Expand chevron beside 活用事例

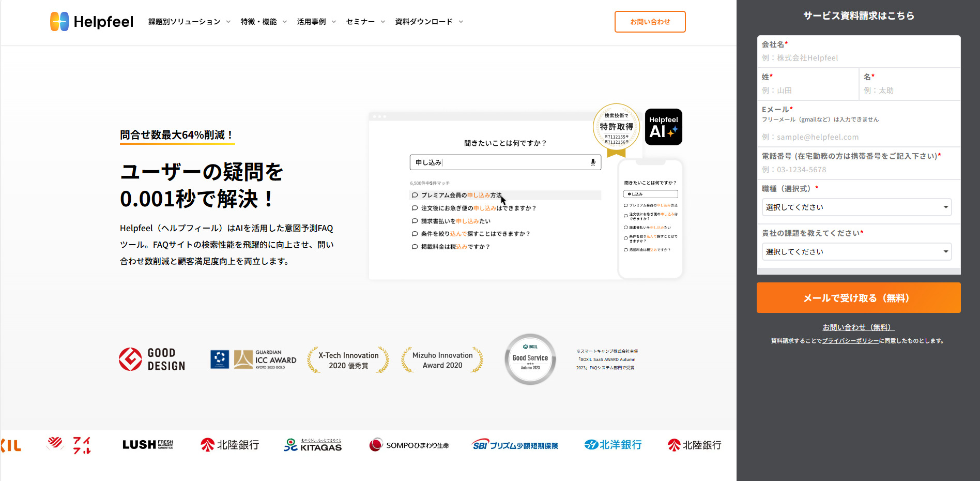(333, 22)
